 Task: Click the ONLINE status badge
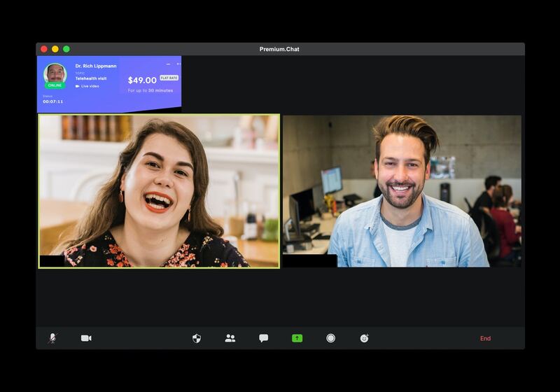pos(55,85)
